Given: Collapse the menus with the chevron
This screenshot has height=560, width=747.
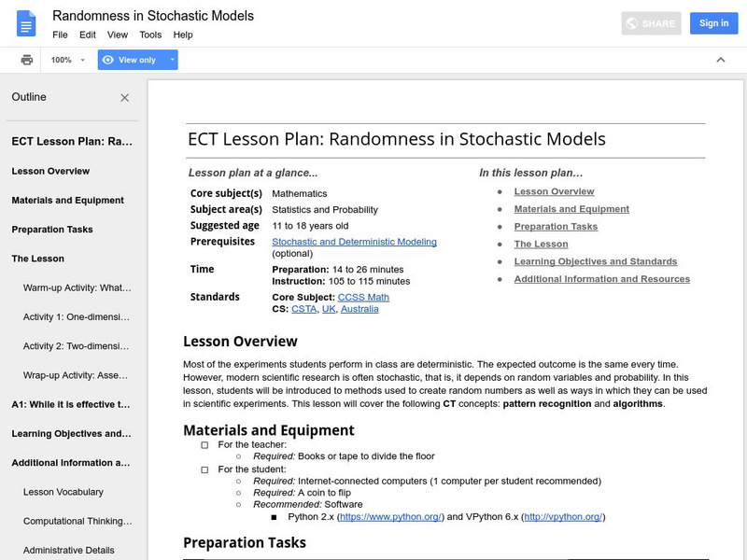Looking at the screenshot, I should coord(720,60).
